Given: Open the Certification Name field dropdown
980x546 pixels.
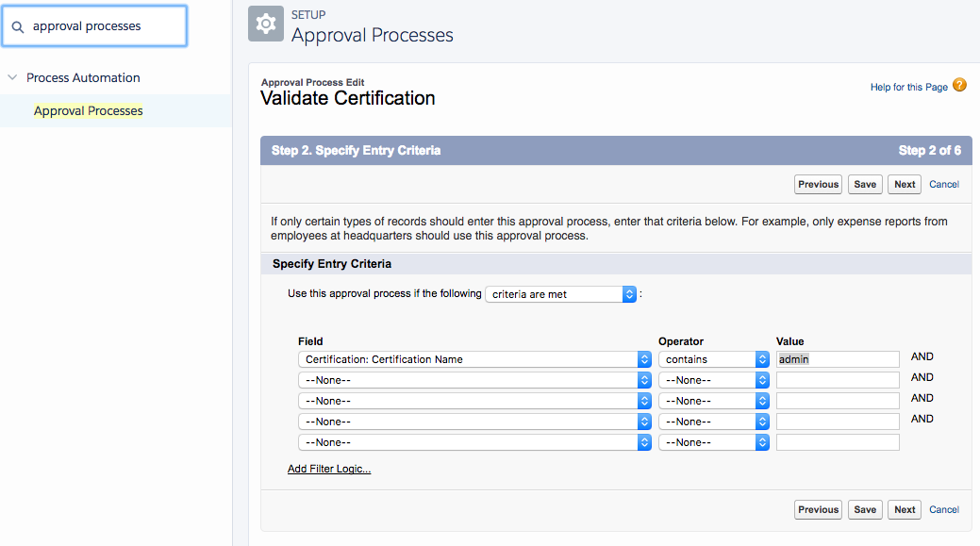Looking at the screenshot, I should coord(474,359).
